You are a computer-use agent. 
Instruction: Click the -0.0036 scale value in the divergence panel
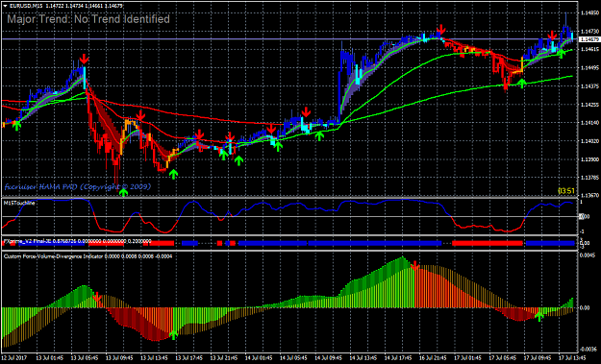pos(588,349)
